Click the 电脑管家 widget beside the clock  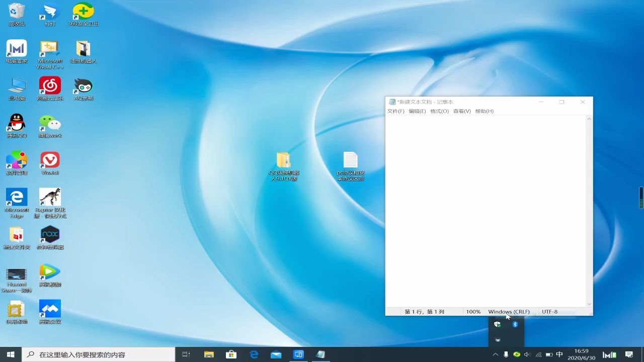[x=609, y=354]
